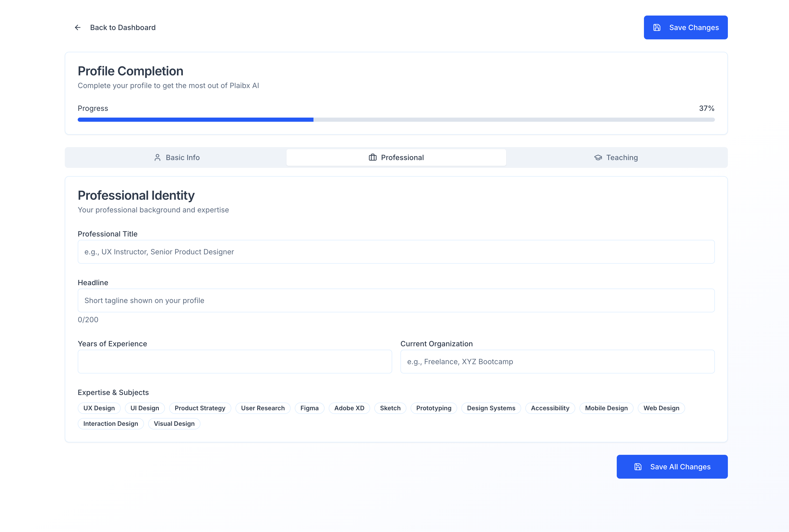Click the briefcase icon on the Professional tab

[x=372, y=157]
